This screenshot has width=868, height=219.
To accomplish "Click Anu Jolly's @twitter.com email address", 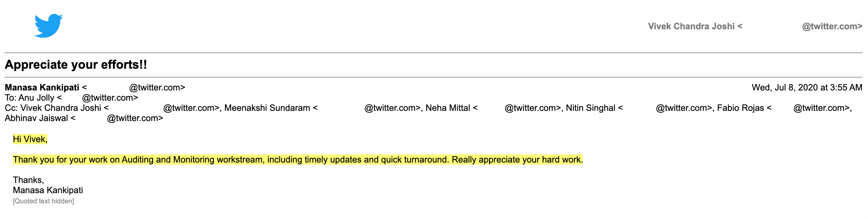I will tap(110, 98).
